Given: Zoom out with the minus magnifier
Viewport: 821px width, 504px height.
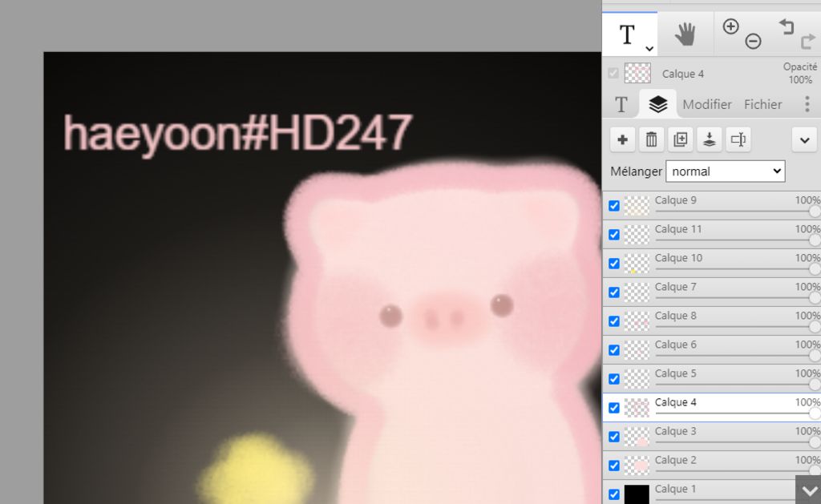Looking at the screenshot, I should [x=753, y=41].
